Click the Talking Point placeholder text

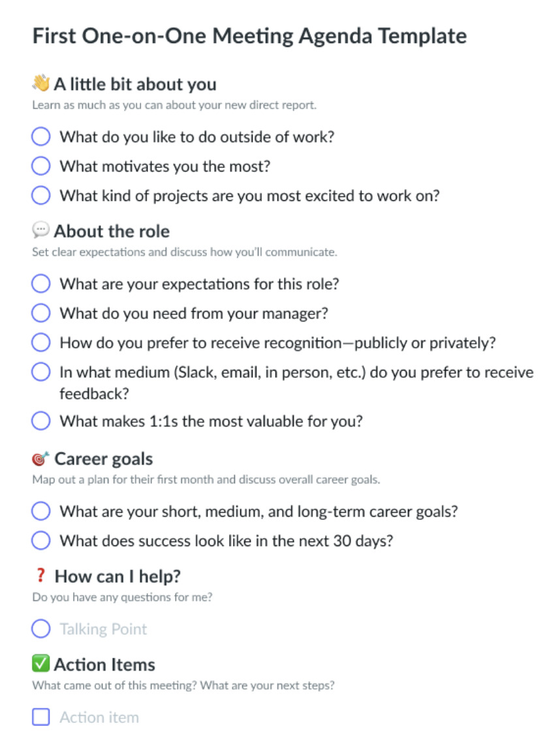(102, 628)
